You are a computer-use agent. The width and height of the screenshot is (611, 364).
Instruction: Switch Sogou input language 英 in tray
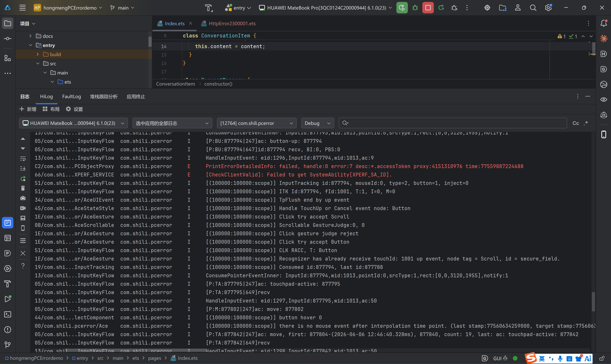tap(542, 359)
